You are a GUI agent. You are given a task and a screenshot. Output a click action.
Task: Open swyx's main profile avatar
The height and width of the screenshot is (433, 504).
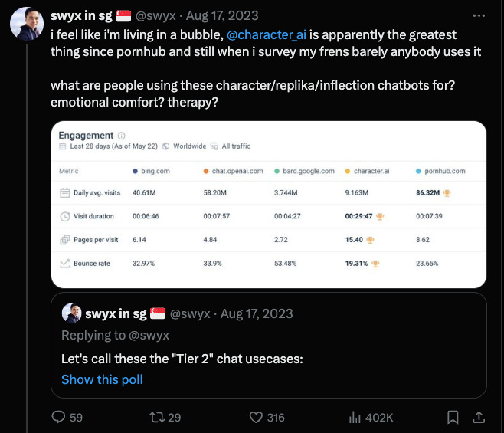27,24
